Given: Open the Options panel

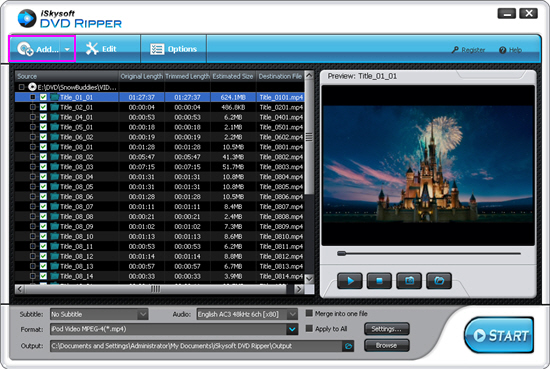Looking at the screenshot, I should [173, 49].
